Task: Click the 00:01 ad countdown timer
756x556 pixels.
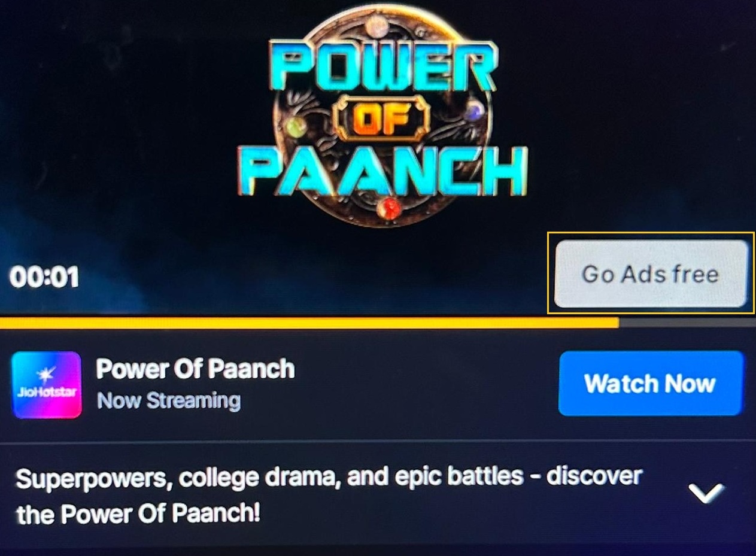Action: tap(44, 277)
